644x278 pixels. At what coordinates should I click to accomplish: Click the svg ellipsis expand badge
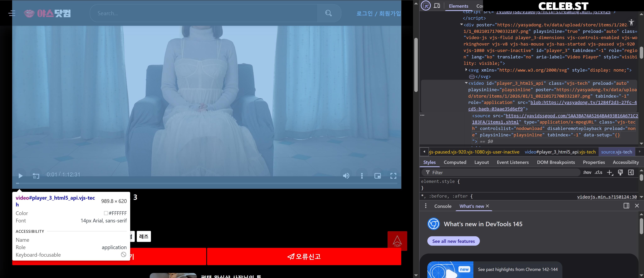pyautogui.click(x=472, y=77)
